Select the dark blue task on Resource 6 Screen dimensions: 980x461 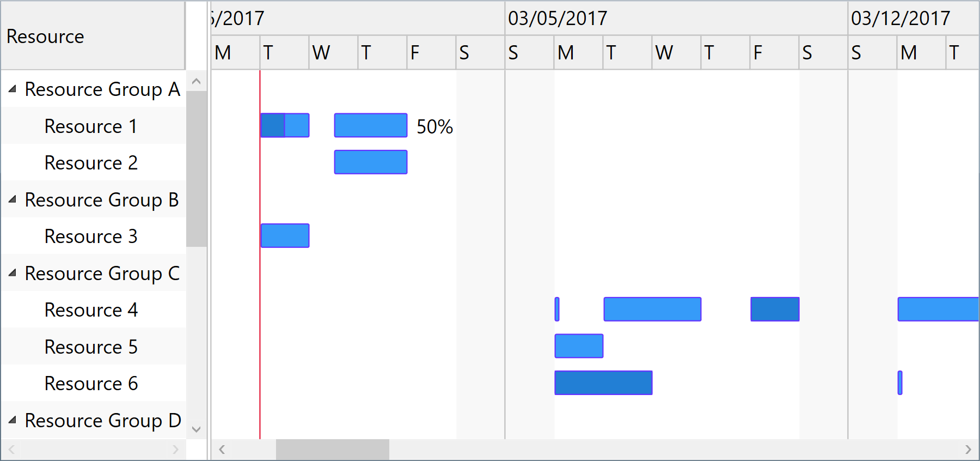pyautogui.click(x=603, y=383)
